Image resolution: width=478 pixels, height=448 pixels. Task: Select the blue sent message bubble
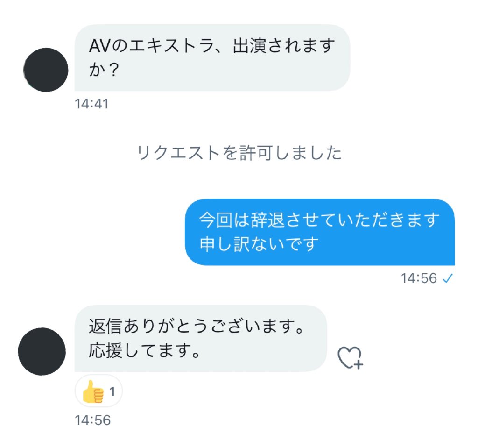(x=320, y=232)
